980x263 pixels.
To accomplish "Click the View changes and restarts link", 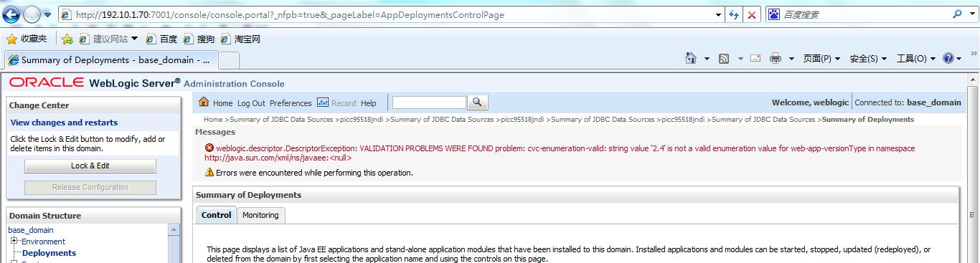I will (x=64, y=123).
